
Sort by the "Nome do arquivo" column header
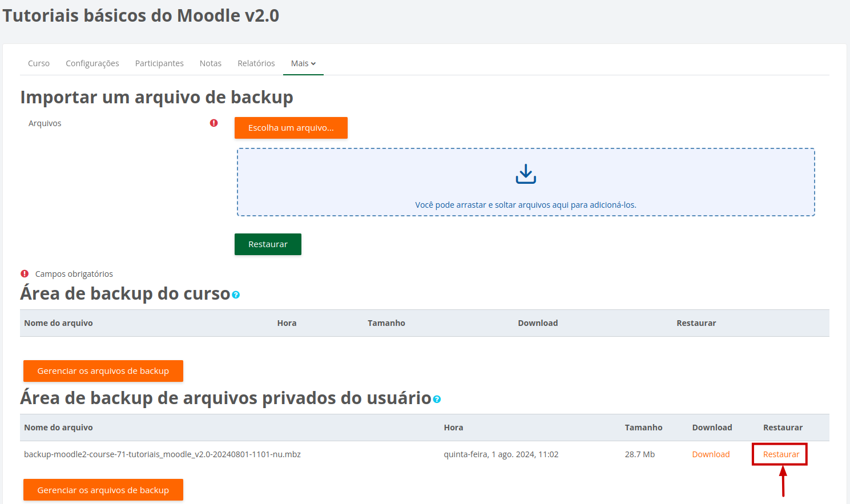tap(59, 322)
